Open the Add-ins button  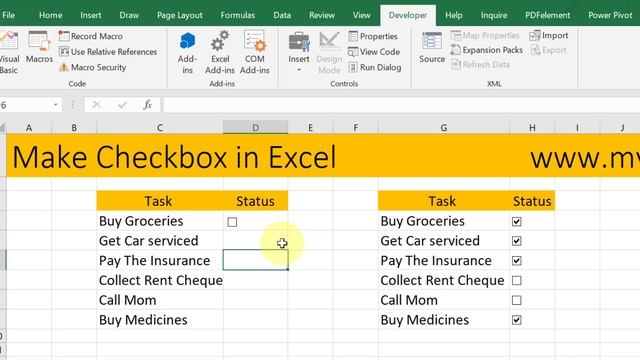(187, 53)
